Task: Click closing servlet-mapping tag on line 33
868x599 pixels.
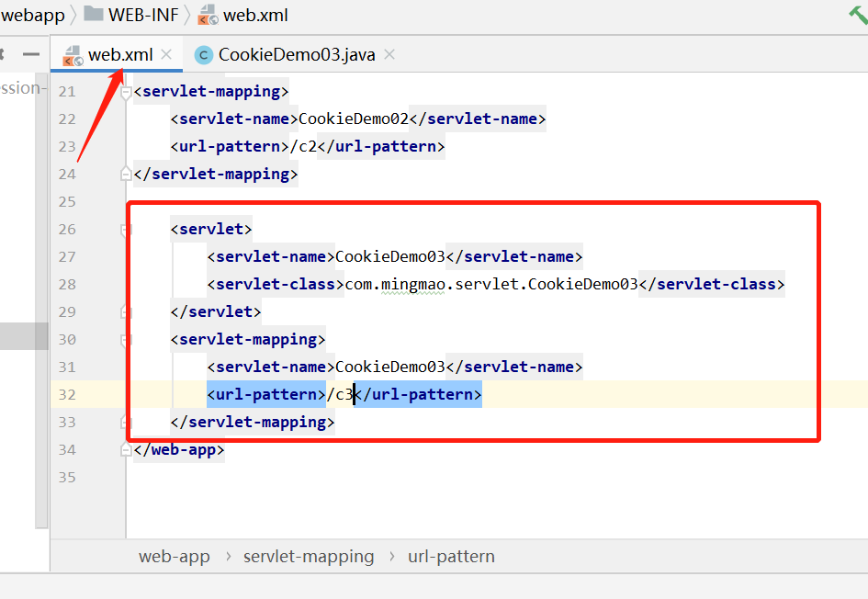Action: 253,422
